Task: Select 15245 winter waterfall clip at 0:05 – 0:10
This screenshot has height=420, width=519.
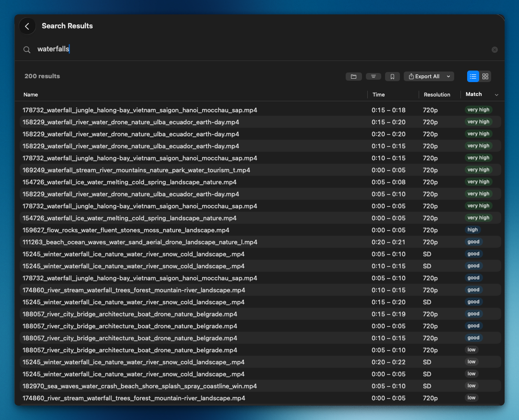Action: pos(260,254)
